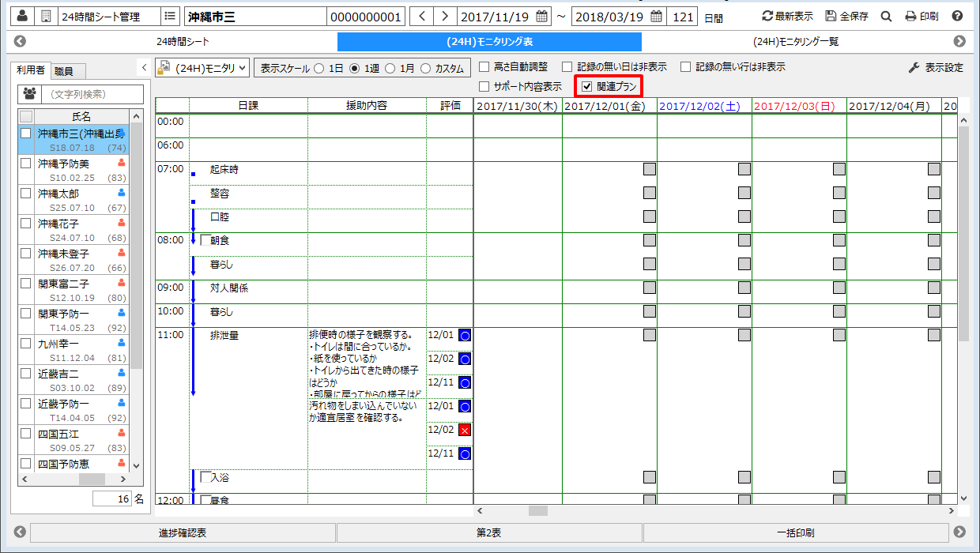Switch to the 職員 tab
Image resolution: width=980 pixels, height=553 pixels.
(x=64, y=71)
